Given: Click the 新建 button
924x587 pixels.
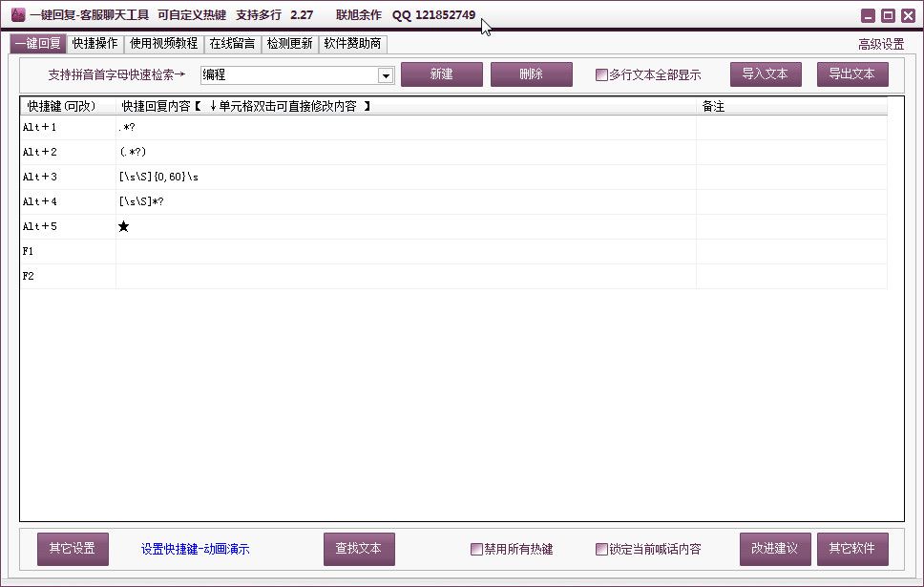Looking at the screenshot, I should pyautogui.click(x=442, y=74).
